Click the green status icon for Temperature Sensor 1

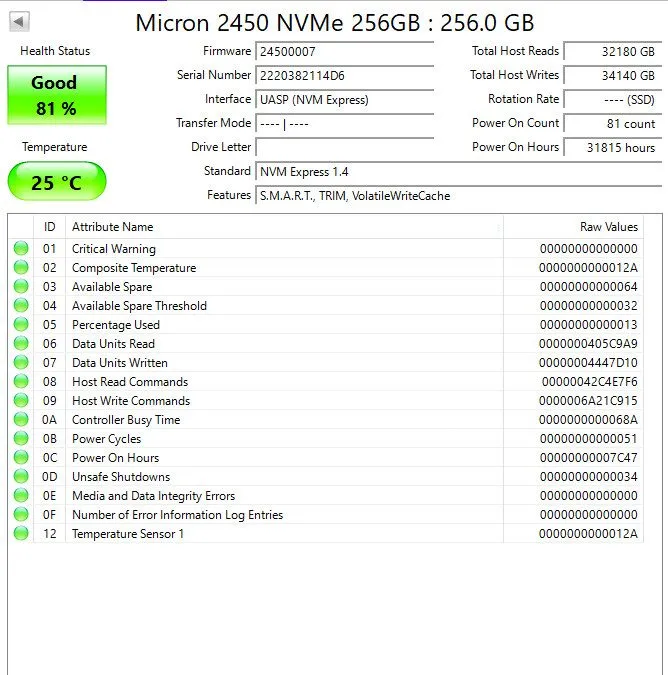21,533
